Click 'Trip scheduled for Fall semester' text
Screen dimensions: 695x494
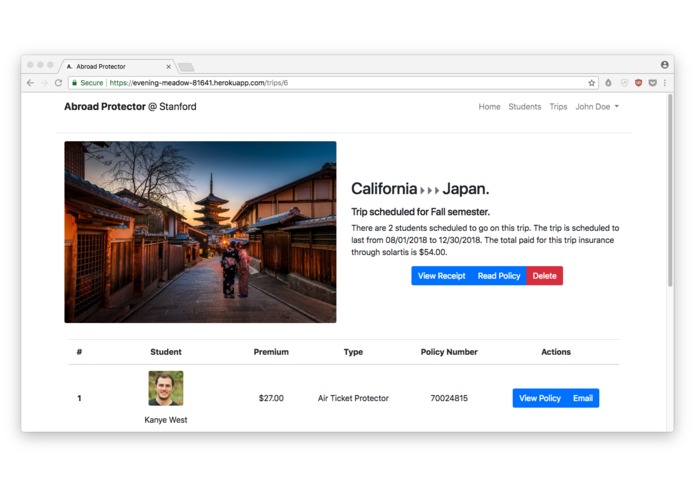tap(421, 212)
